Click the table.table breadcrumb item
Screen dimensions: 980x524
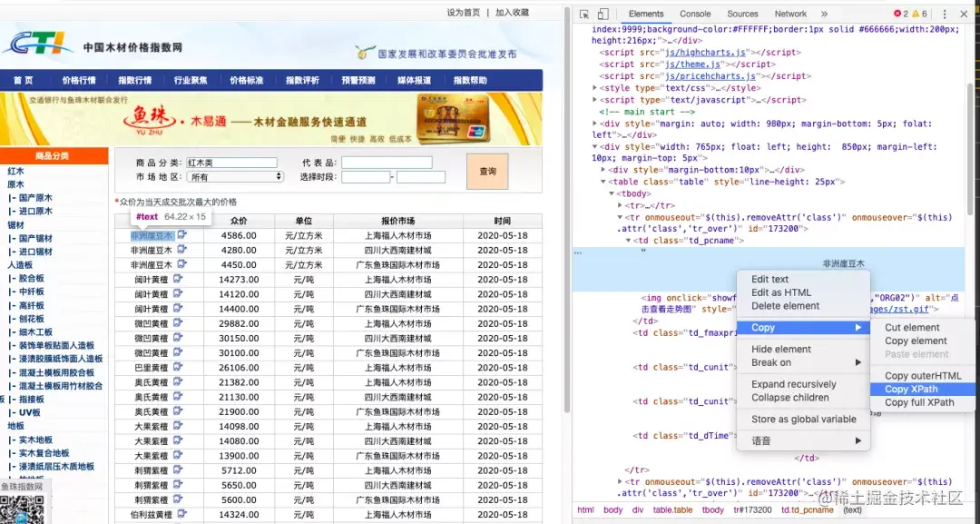coord(672,510)
